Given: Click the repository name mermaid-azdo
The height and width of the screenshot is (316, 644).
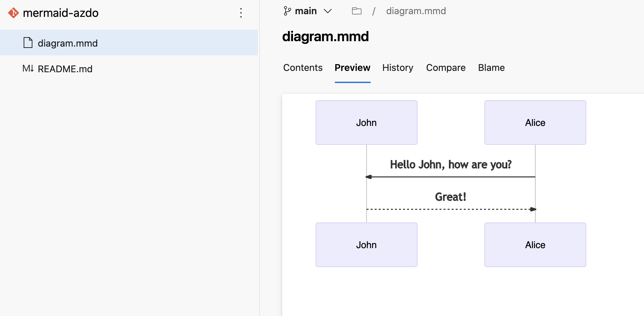Looking at the screenshot, I should [x=60, y=13].
